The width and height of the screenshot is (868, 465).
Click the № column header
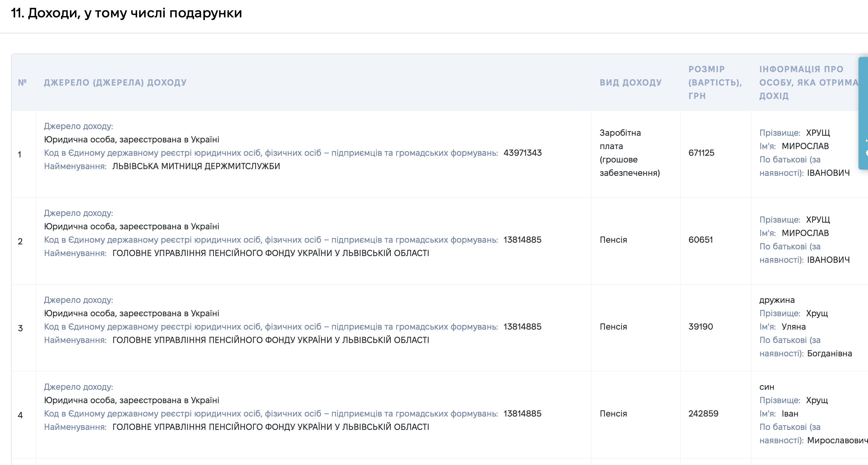(x=22, y=83)
